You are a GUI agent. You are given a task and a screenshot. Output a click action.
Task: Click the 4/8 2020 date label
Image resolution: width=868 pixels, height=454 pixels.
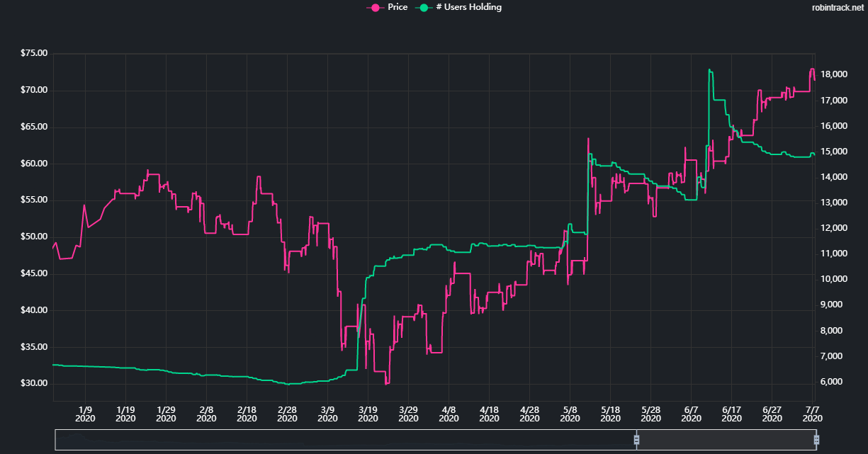coord(449,414)
